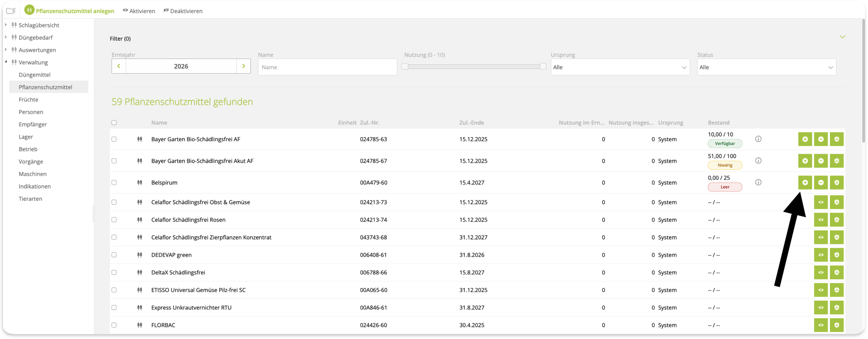The image size is (868, 339).
Task: Toggle eye icon for DeltaX Schädlingsfrei
Action: 821,272
